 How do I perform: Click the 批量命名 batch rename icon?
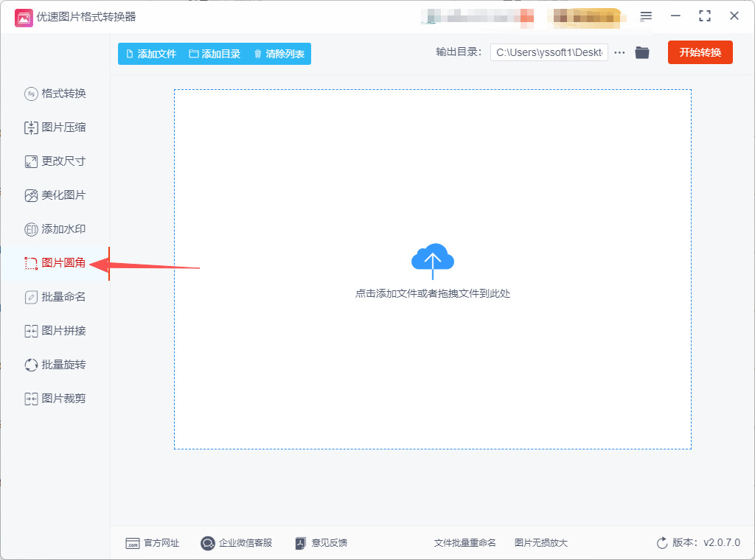pos(31,298)
